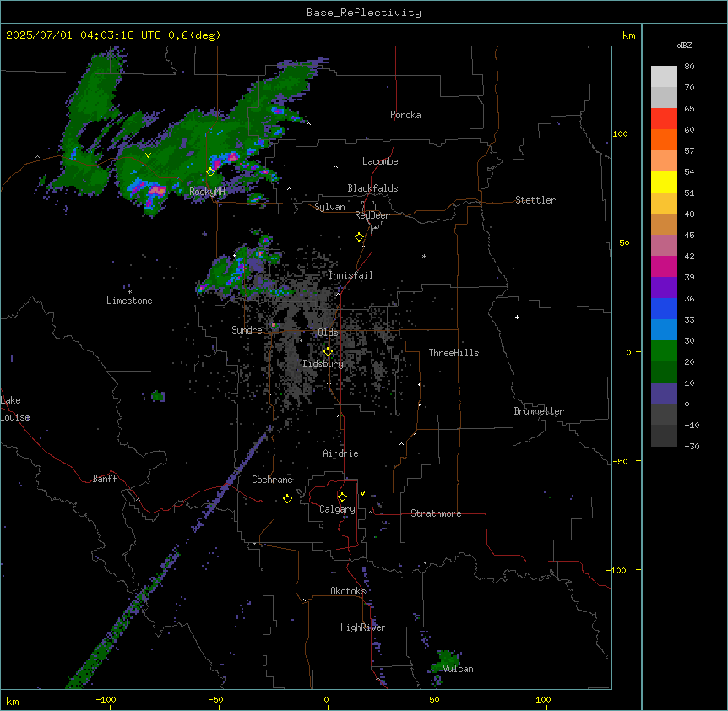Click the yellow V marker northeast of Calgary
The width and height of the screenshot is (728, 711).
(362, 493)
